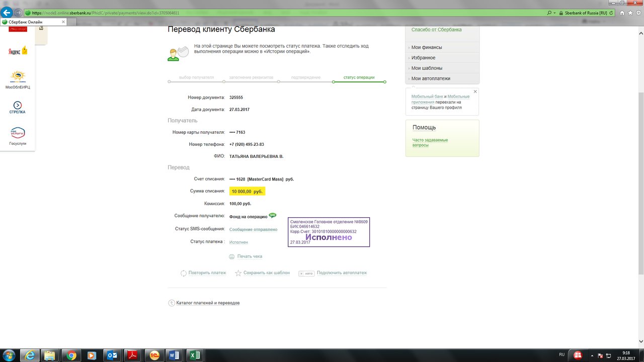The width and height of the screenshot is (644, 362).
Task: Expand Избранное section
Action: click(442, 58)
